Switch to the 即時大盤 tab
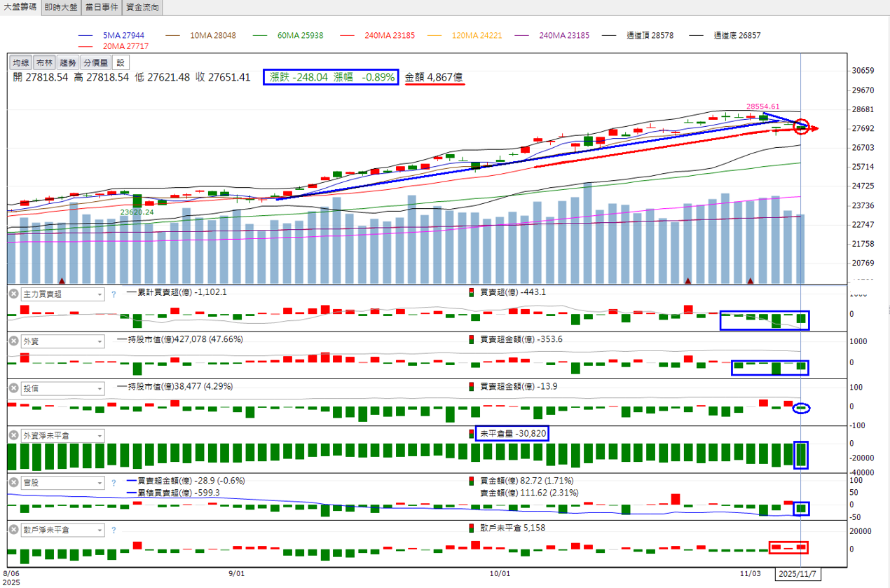 61,8
